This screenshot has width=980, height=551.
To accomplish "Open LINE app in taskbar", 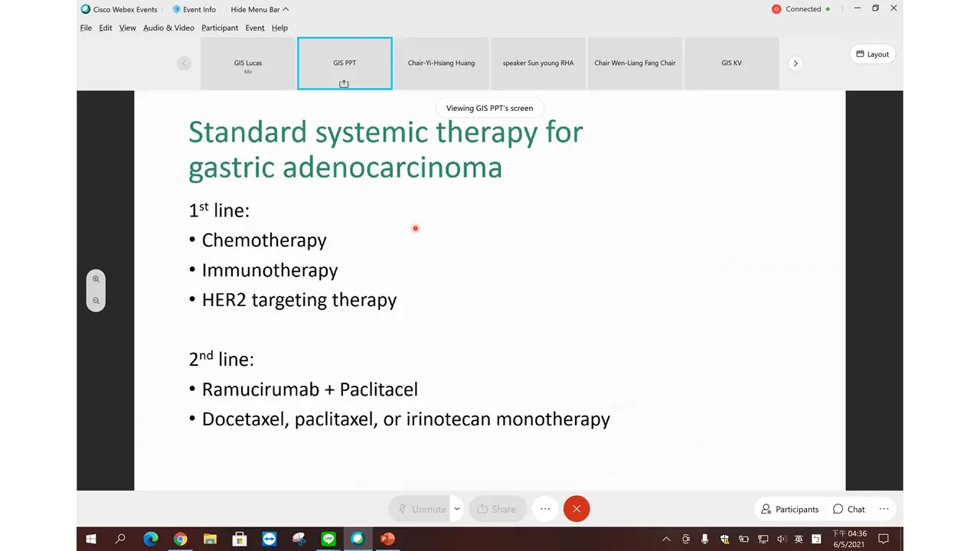I will (x=328, y=539).
